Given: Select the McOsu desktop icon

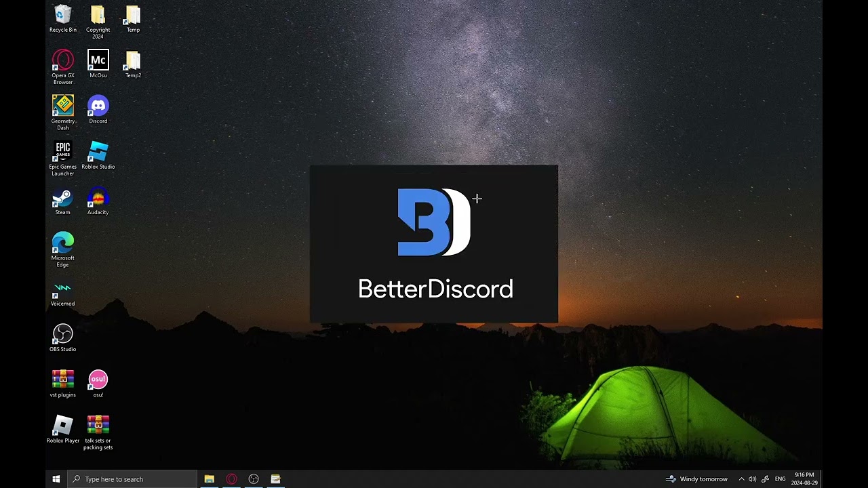Looking at the screenshot, I should pos(98,64).
